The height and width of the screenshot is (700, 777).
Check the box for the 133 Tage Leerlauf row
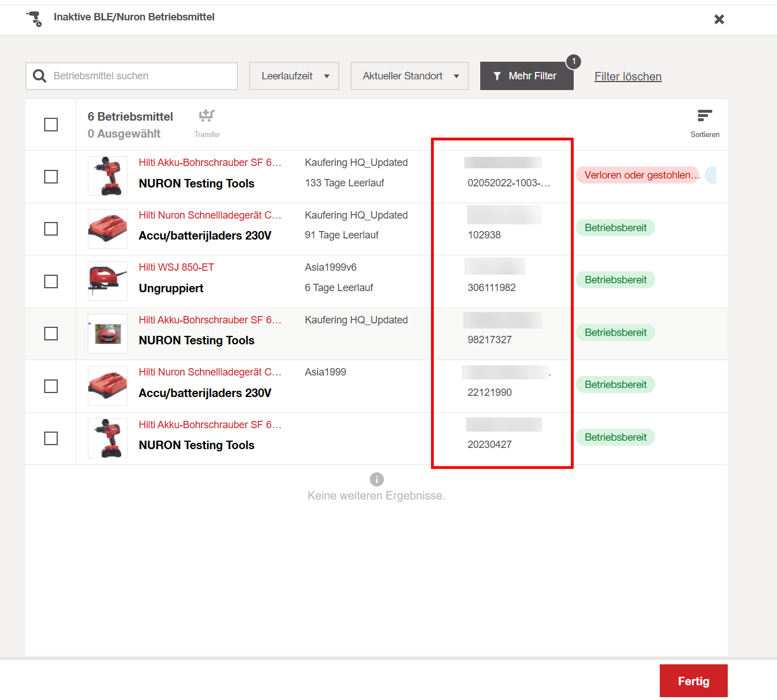coord(51,177)
